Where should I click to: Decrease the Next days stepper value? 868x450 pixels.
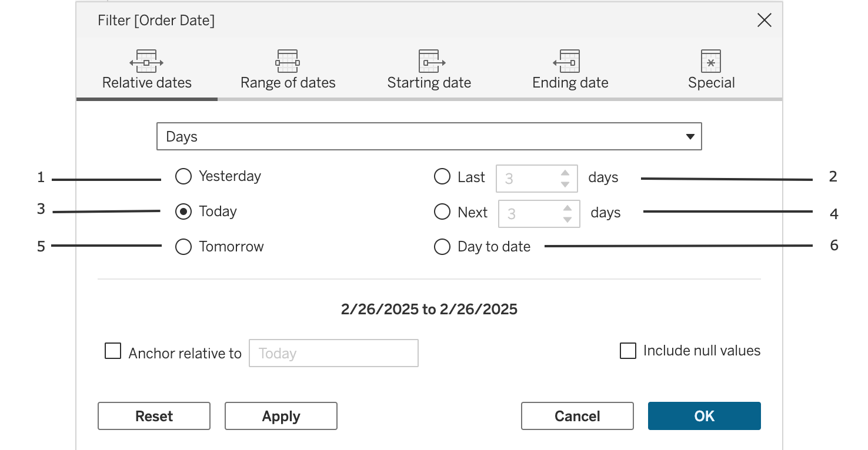click(567, 220)
